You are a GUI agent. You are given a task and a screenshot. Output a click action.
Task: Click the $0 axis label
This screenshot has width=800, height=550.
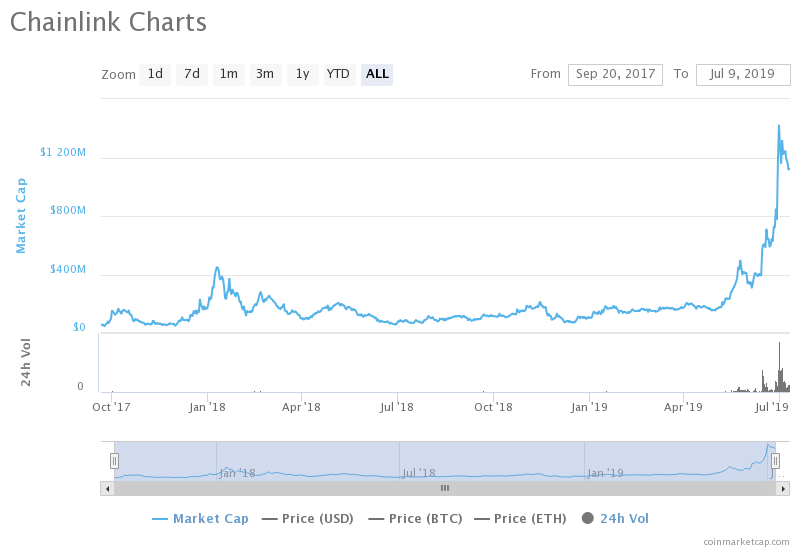(x=79, y=327)
